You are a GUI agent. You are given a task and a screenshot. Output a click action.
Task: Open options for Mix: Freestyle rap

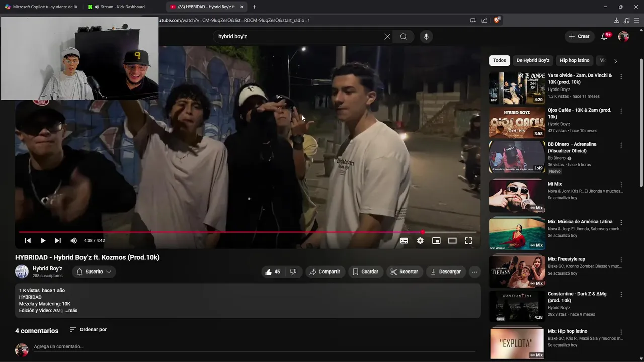pyautogui.click(x=621, y=260)
